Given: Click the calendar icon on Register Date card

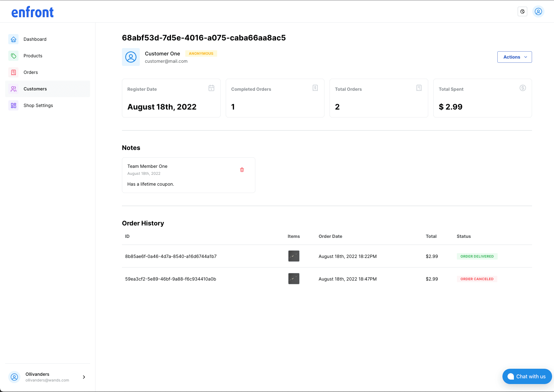Looking at the screenshot, I should (211, 88).
